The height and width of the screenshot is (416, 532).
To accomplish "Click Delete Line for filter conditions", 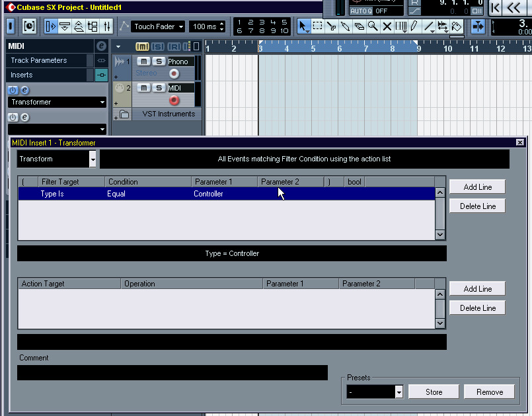I will pyautogui.click(x=477, y=206).
